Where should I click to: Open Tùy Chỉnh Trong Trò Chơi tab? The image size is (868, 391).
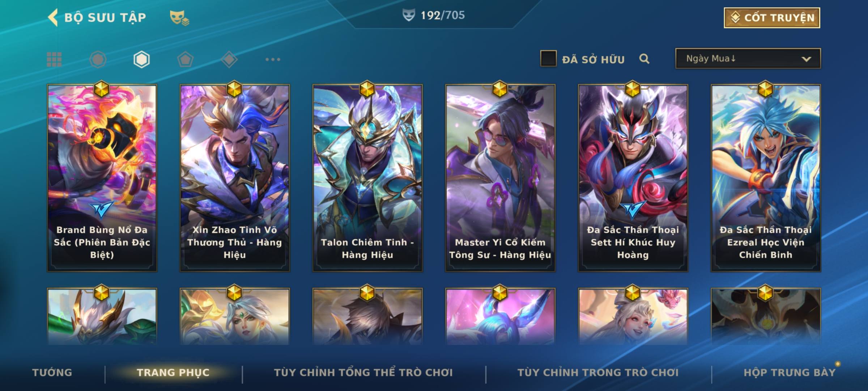click(598, 372)
